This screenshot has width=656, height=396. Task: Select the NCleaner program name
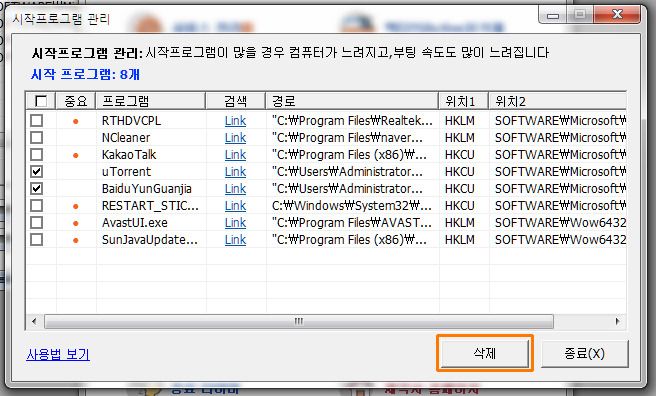click(126, 138)
